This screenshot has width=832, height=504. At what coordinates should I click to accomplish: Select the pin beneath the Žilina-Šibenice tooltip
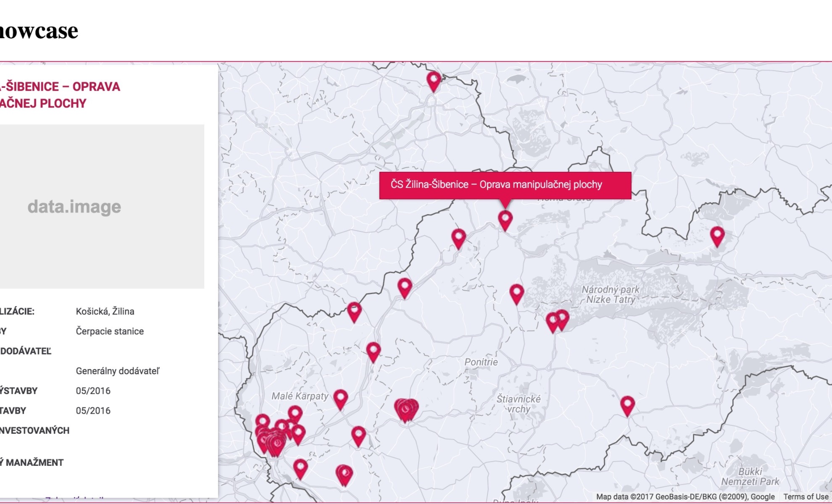(x=505, y=219)
